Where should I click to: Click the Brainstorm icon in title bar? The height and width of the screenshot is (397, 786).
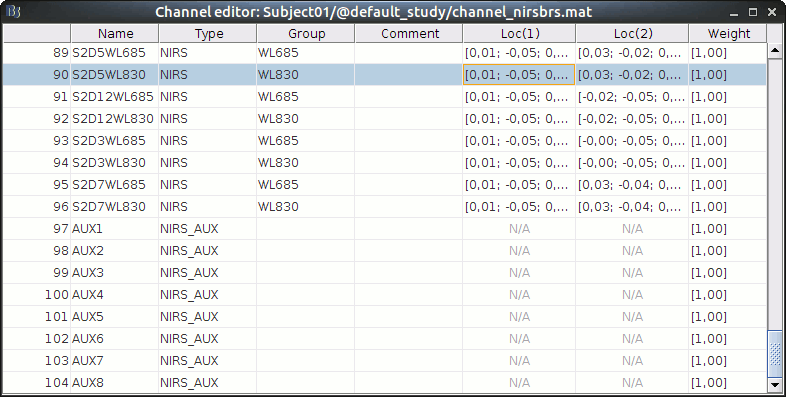point(14,12)
